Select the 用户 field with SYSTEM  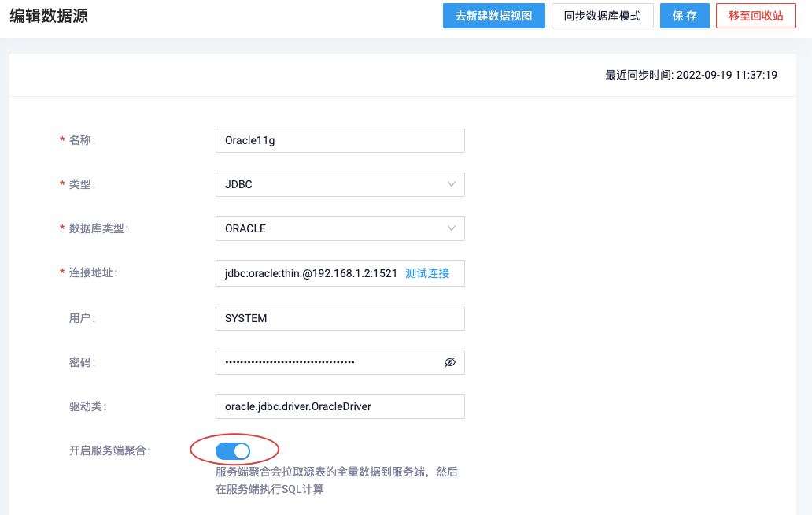click(340, 318)
